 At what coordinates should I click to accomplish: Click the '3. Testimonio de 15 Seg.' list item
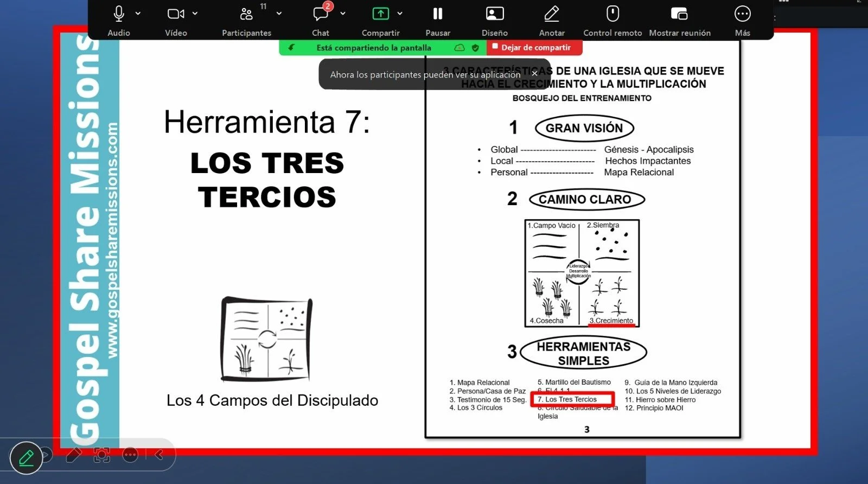pyautogui.click(x=488, y=399)
